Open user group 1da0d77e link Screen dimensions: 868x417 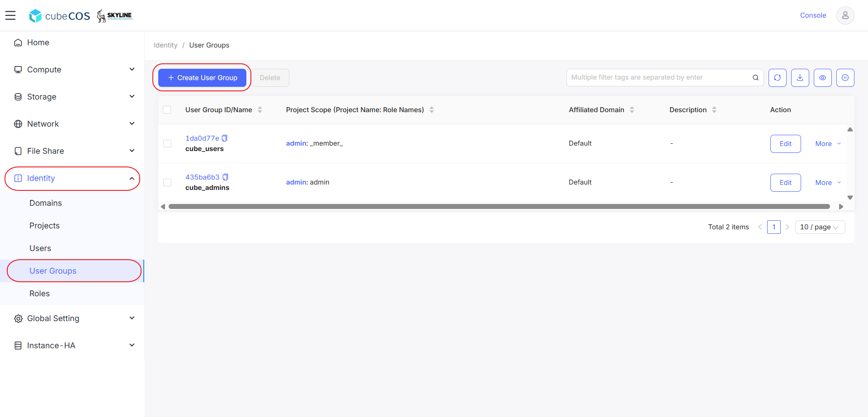pos(202,138)
